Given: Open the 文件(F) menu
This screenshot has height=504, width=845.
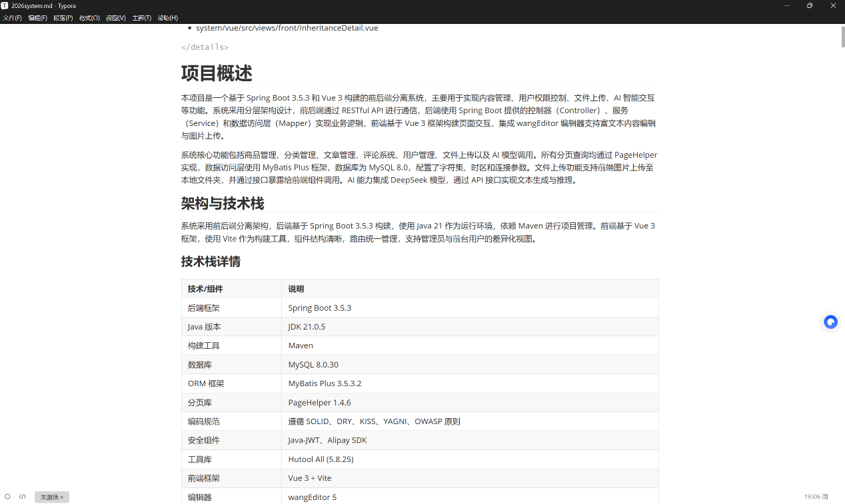Looking at the screenshot, I should click(13, 18).
